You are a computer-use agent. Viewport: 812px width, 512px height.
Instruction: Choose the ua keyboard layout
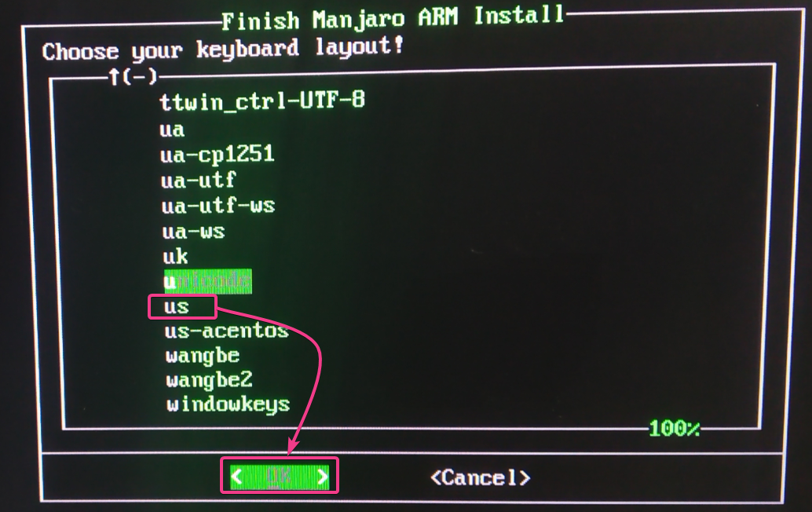tap(172, 130)
